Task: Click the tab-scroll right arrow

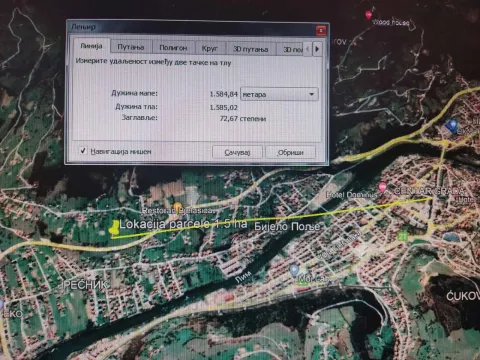Action: [317, 49]
